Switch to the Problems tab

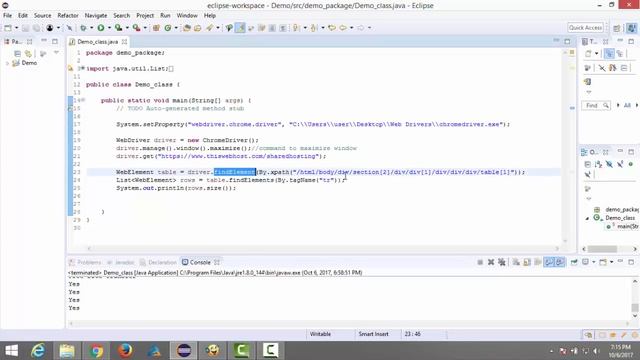click(85, 262)
